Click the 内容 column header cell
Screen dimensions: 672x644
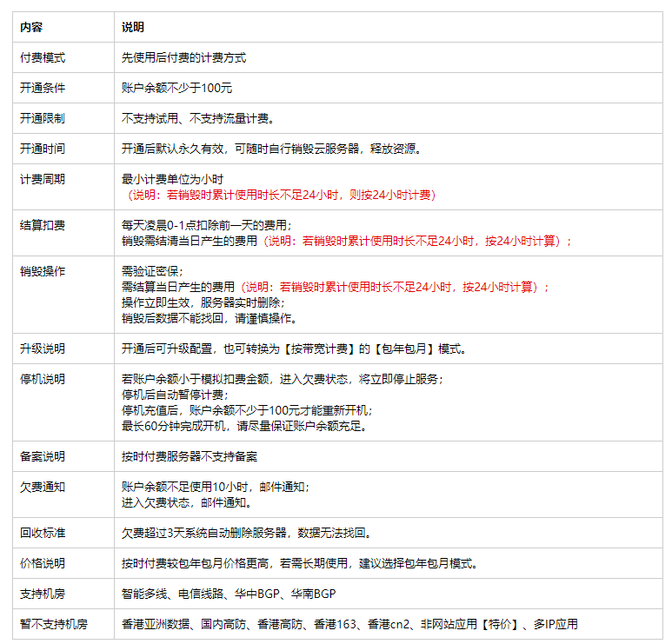pos(31,27)
